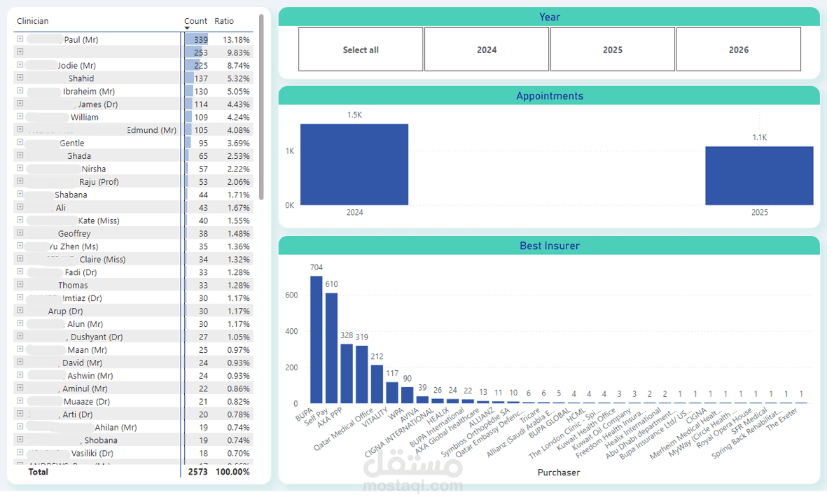Expand the Claire (Miss) row
The height and width of the screenshot is (504, 827).
coord(20,258)
